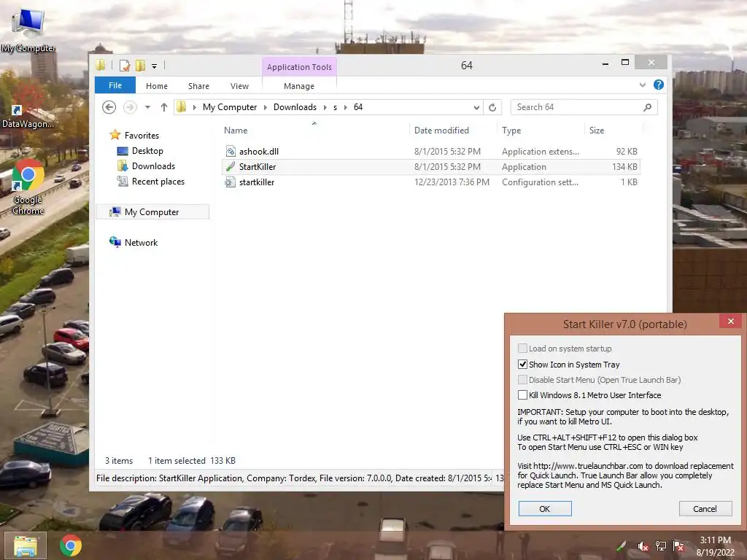The height and width of the screenshot is (560, 747).
Task: Switch to the View ribbon tab
Action: (x=239, y=86)
